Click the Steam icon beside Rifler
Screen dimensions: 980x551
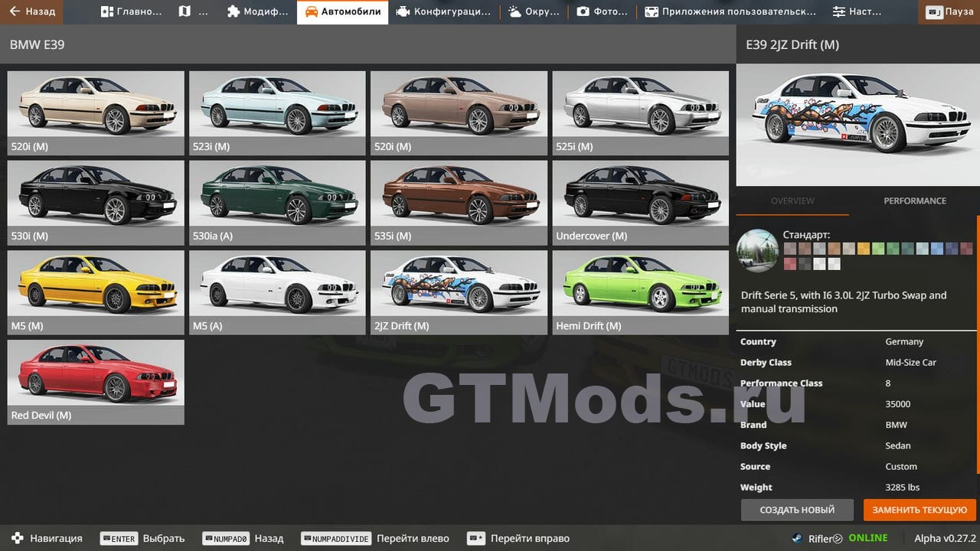coord(797,538)
